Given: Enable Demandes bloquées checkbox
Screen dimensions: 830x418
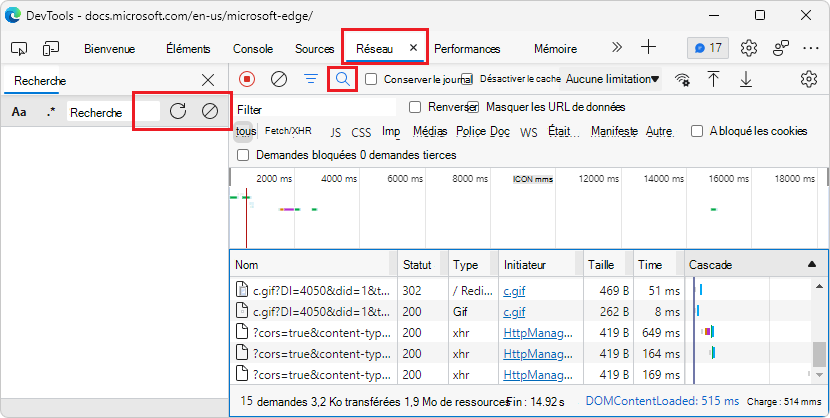Looking at the screenshot, I should (243, 155).
